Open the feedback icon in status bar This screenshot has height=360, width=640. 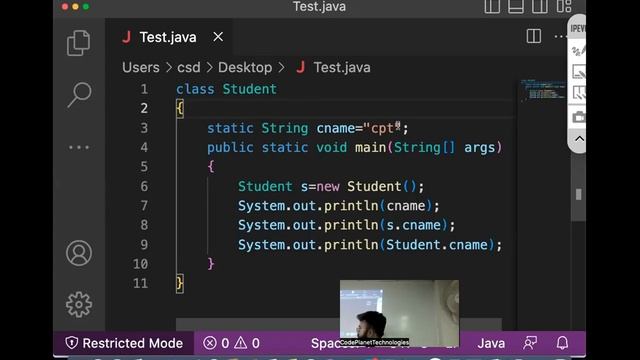click(530, 343)
